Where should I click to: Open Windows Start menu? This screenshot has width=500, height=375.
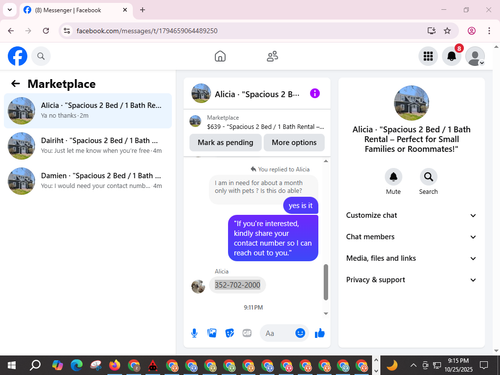point(12,366)
